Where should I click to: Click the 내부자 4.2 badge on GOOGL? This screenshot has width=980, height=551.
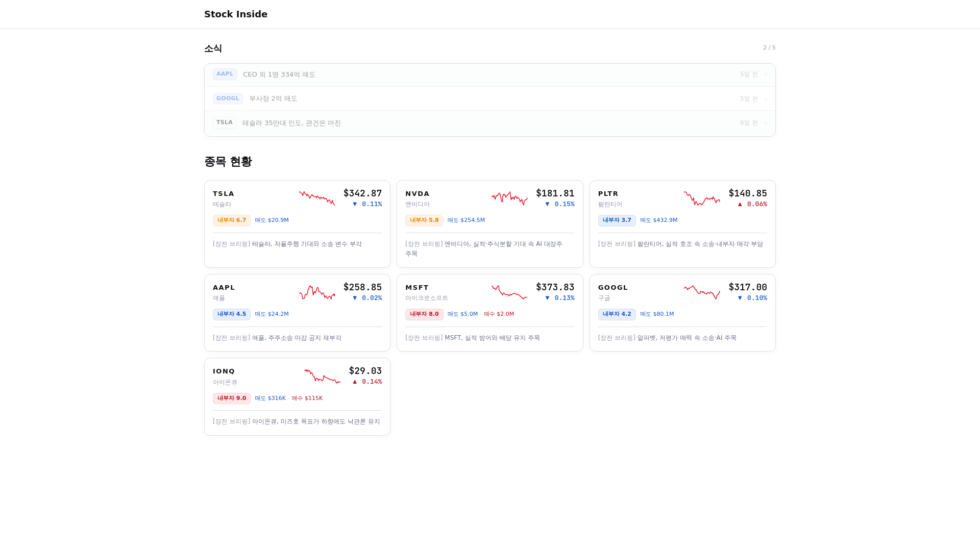click(617, 314)
